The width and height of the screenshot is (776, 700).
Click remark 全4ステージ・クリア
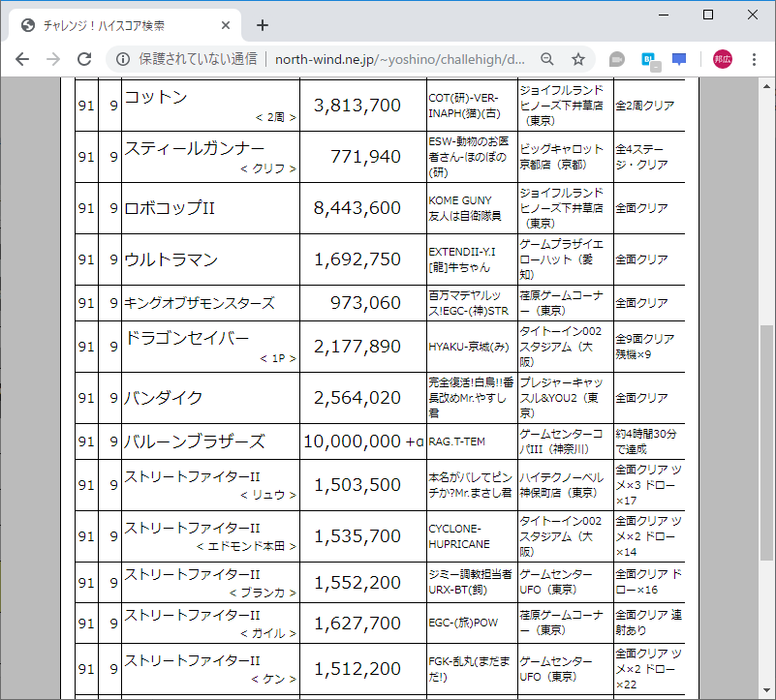[x=642, y=157]
